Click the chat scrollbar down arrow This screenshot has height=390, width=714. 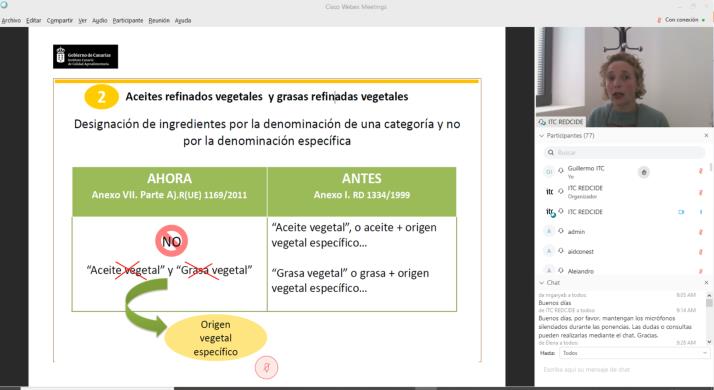[709, 342]
